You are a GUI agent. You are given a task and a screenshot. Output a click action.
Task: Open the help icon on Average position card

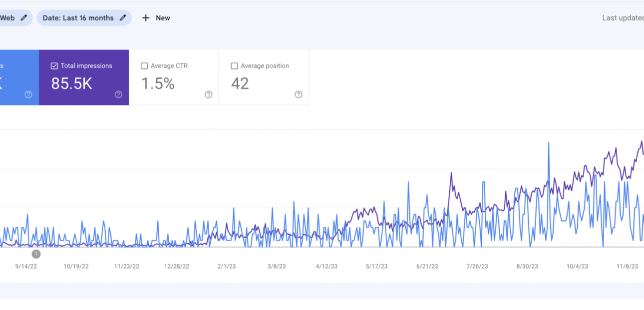tap(299, 94)
